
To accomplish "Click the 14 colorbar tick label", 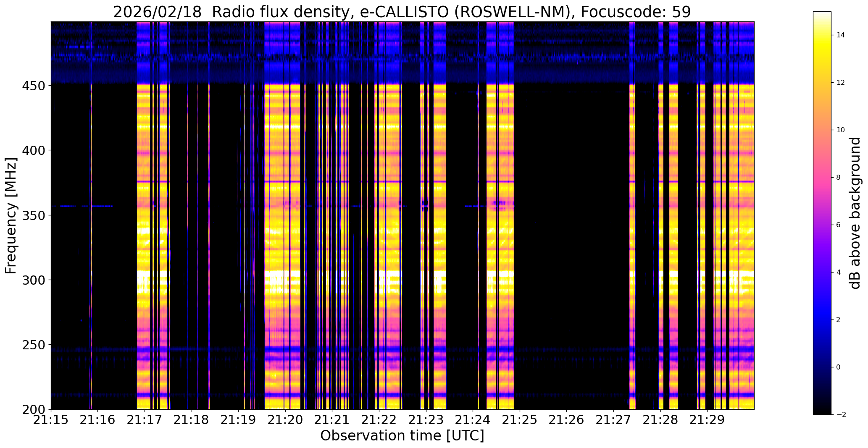I will 840,35.
